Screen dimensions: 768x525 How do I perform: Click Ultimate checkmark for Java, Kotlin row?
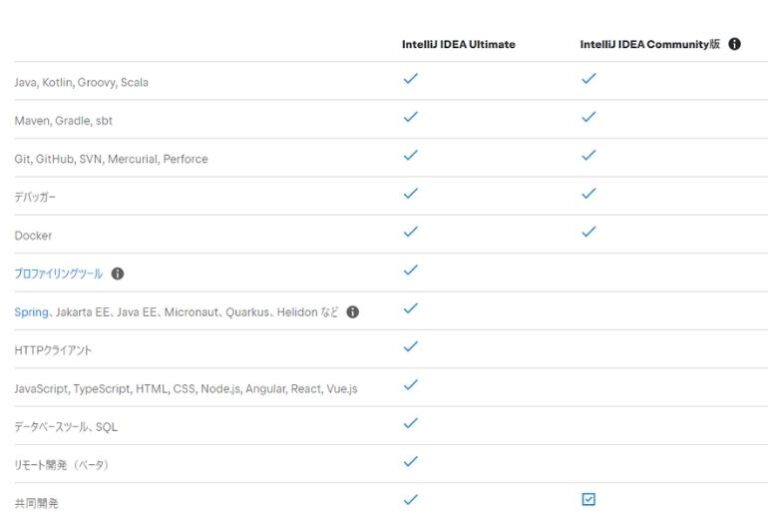[410, 79]
